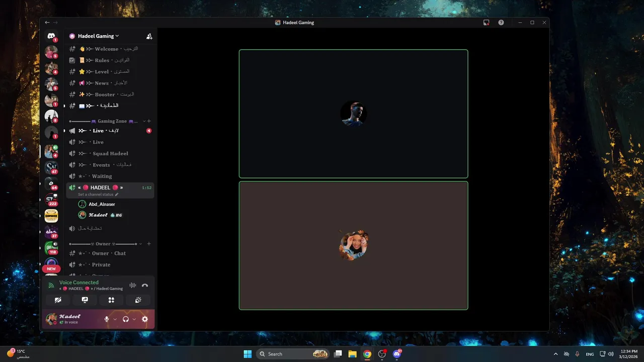Share your screen

tap(85, 300)
